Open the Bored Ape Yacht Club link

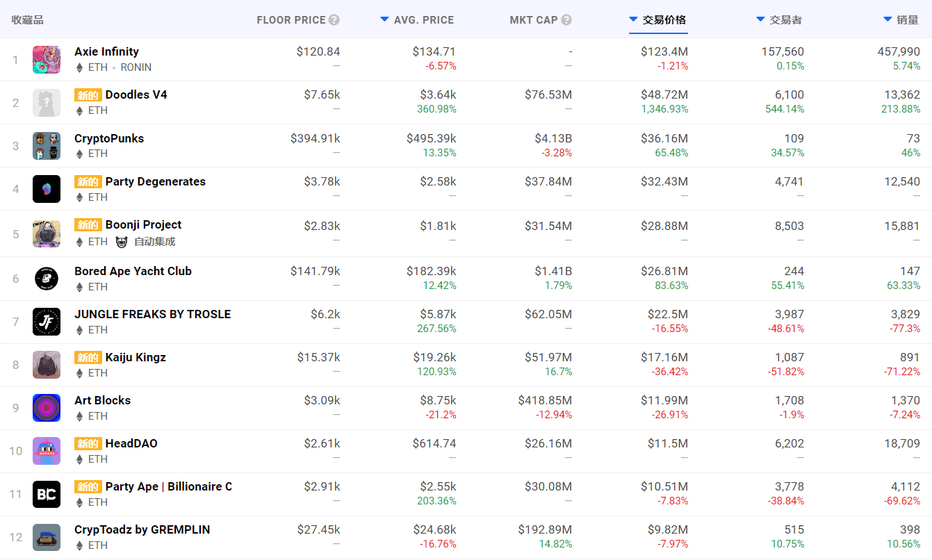pyautogui.click(x=133, y=271)
